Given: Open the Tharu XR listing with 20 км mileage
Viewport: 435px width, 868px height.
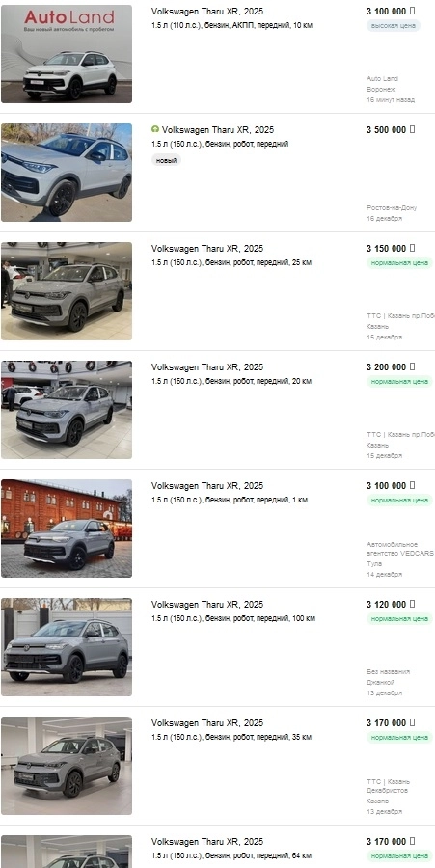Looking at the screenshot, I should click(x=207, y=367).
